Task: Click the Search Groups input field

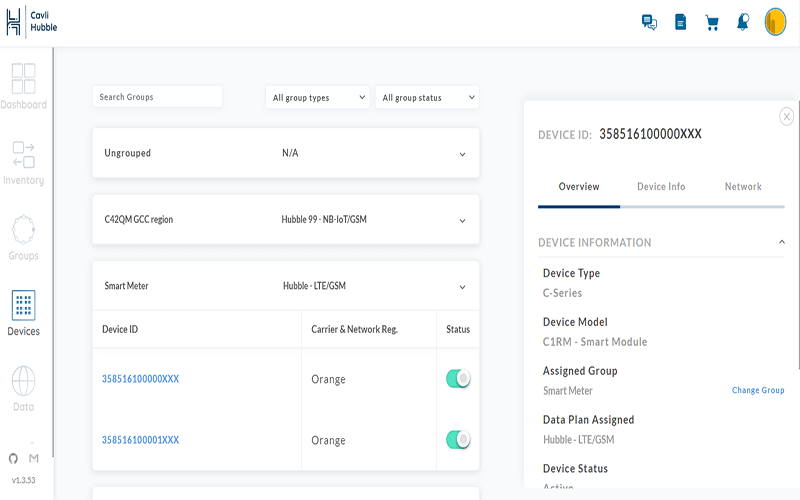Action: [x=157, y=97]
